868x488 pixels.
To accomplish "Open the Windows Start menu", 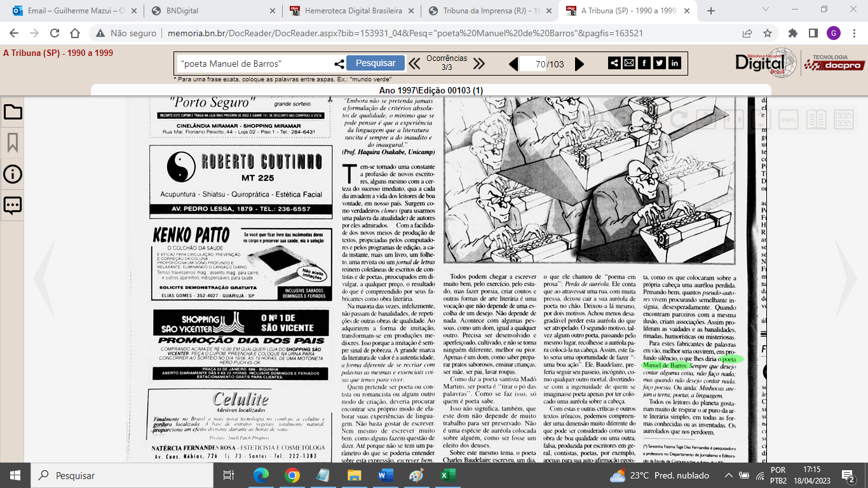I will [15, 475].
